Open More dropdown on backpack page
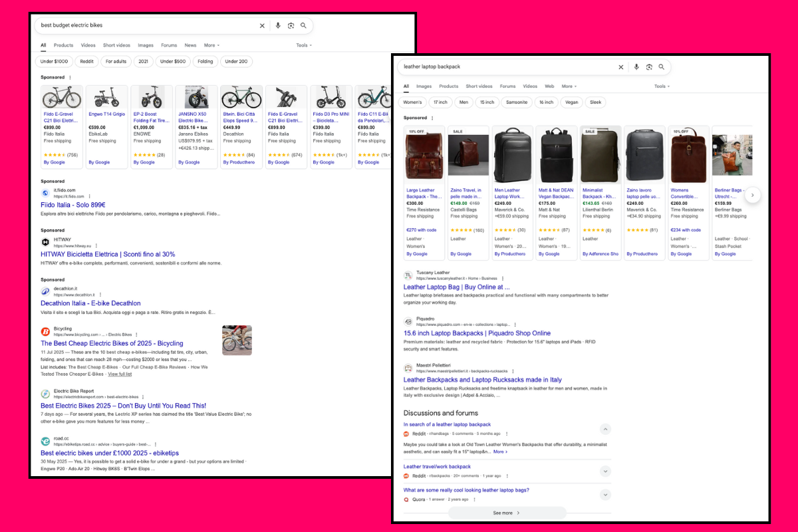 [x=569, y=86]
